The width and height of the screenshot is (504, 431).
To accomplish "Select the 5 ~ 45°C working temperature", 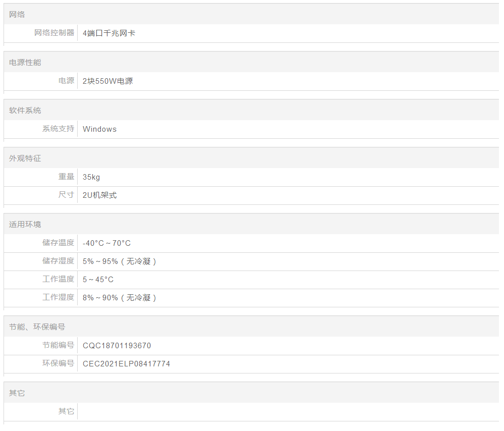I will tap(98, 280).
